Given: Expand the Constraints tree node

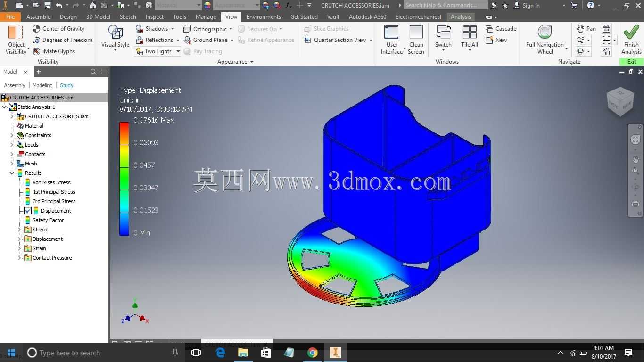Looking at the screenshot, I should pos(12,135).
